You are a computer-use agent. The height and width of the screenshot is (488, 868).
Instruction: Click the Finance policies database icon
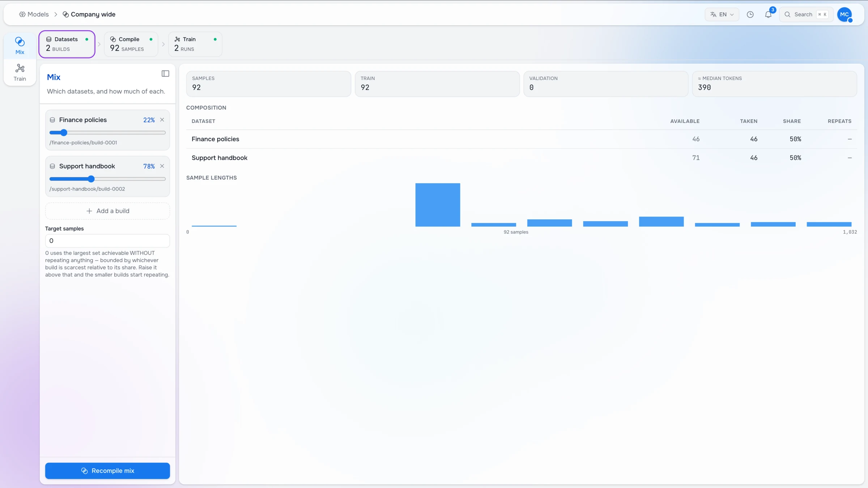pyautogui.click(x=52, y=120)
